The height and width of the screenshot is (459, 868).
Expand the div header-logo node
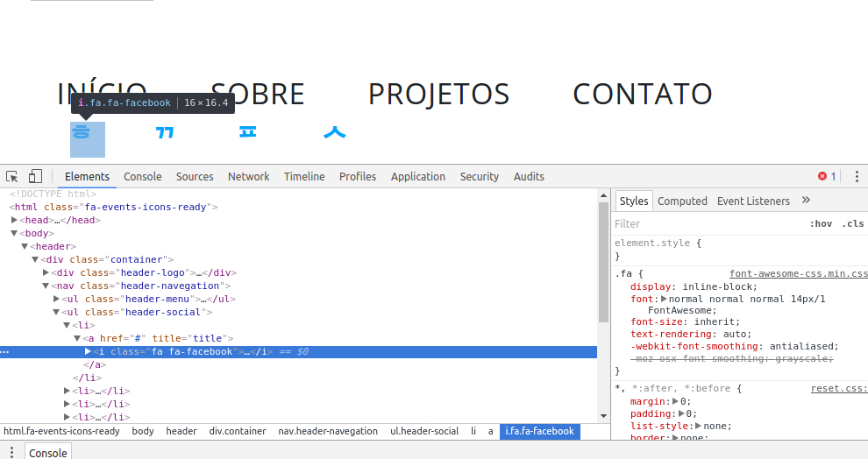46,272
